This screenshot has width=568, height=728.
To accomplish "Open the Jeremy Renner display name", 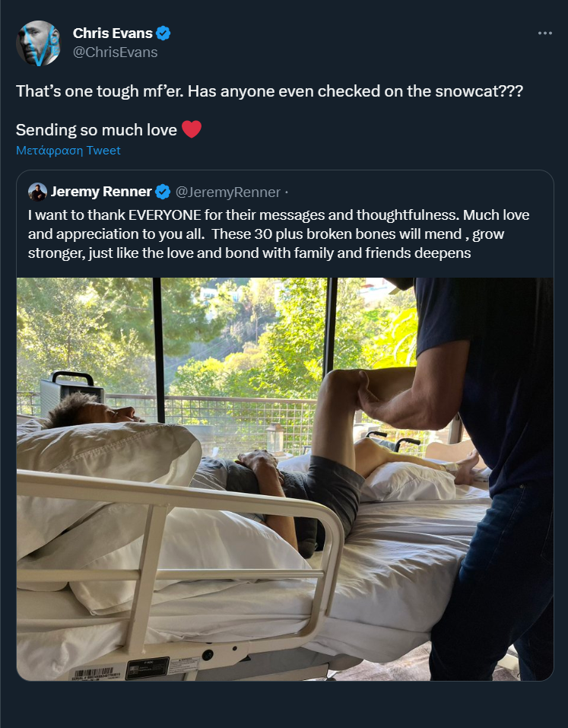I will coord(101,192).
